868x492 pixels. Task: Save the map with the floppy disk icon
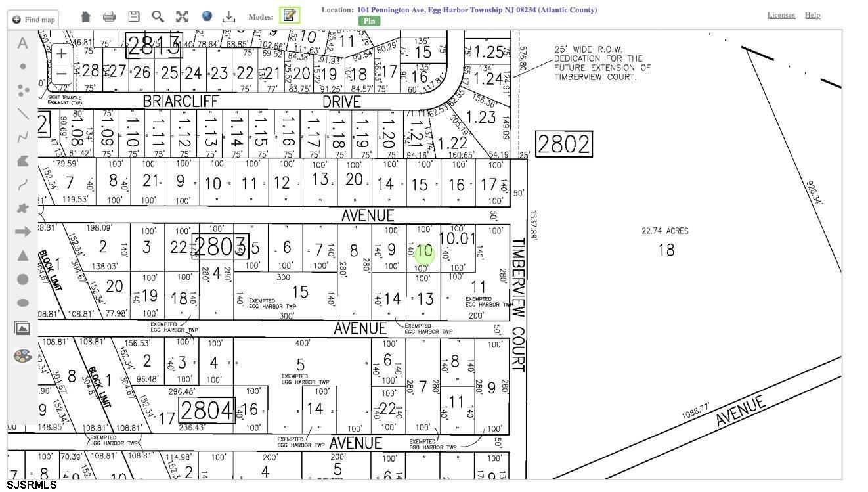click(x=134, y=16)
